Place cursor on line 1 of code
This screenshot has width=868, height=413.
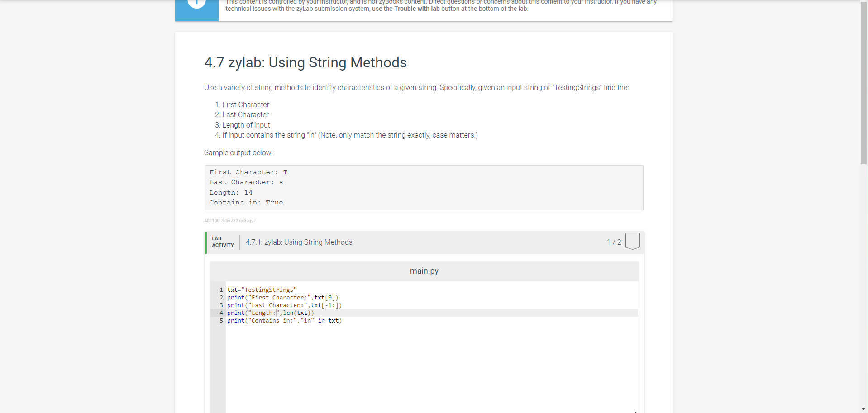pos(262,290)
